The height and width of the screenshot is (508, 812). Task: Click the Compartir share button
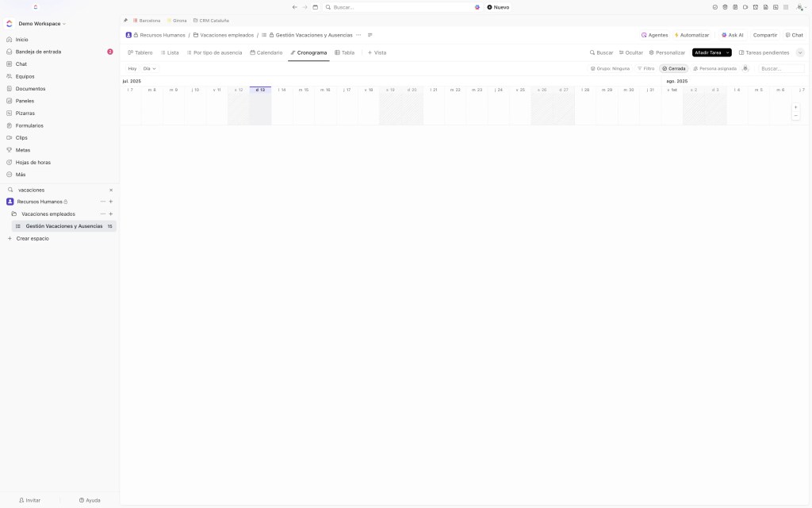(x=764, y=35)
